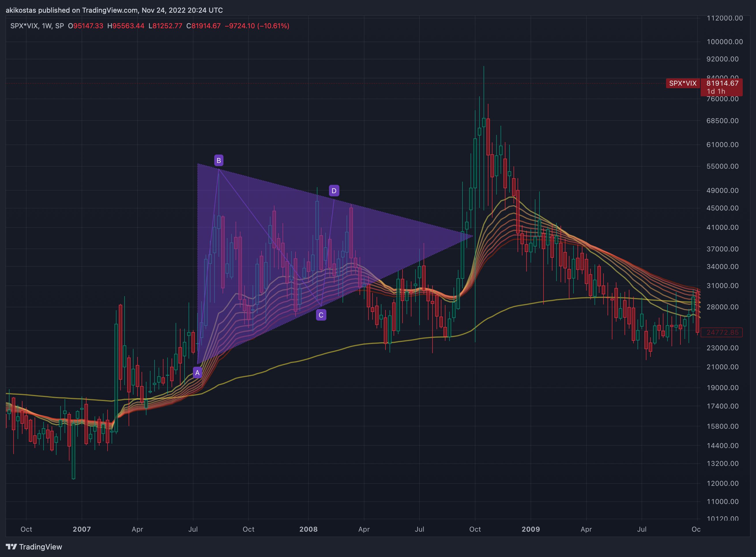756x557 pixels.
Task: Click the 112000.00 price axis label
Action: point(725,18)
